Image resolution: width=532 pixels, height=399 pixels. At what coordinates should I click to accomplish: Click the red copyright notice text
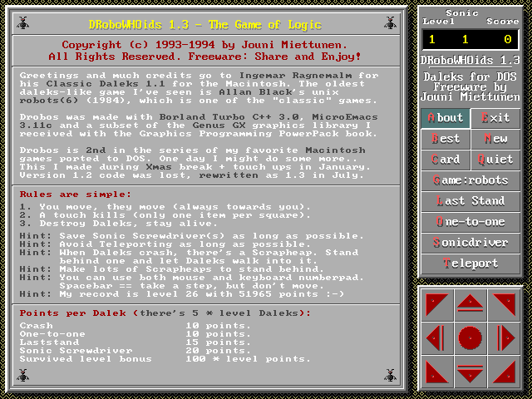(x=204, y=51)
